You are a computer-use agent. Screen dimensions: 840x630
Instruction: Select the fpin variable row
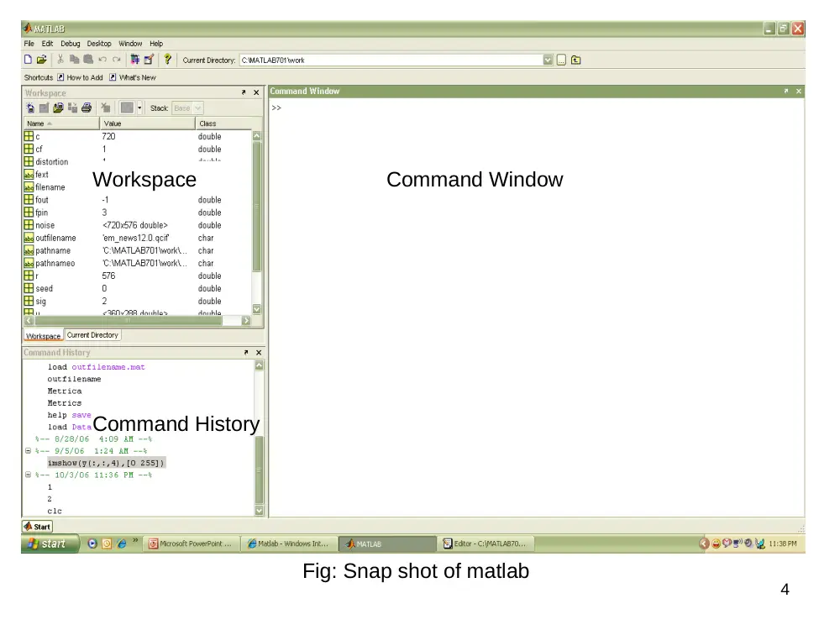click(x=138, y=213)
